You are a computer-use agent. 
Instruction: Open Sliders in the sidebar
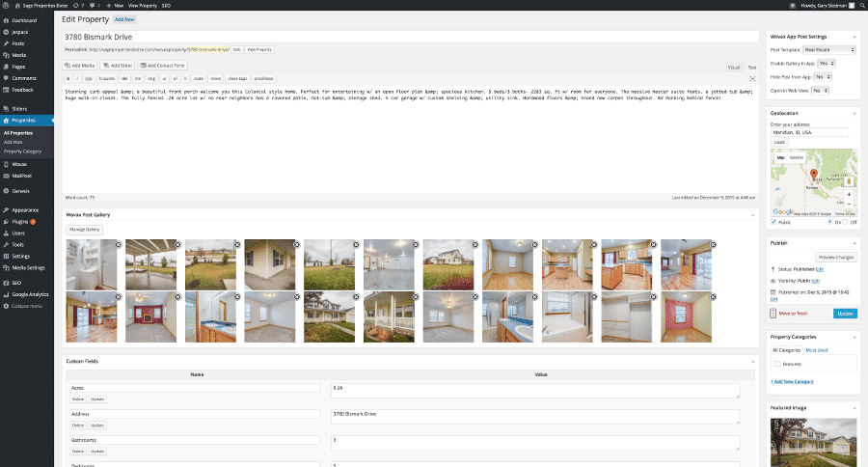[x=19, y=109]
